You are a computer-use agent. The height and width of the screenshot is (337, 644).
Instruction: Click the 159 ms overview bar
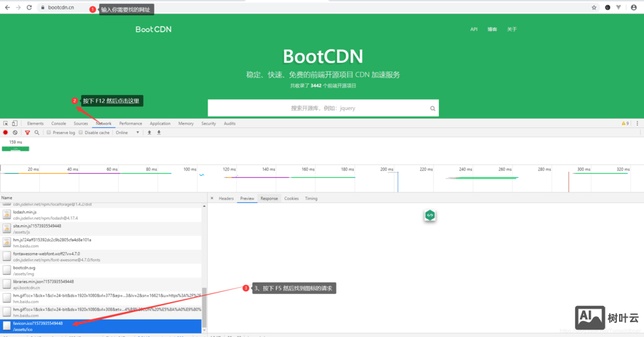16,149
